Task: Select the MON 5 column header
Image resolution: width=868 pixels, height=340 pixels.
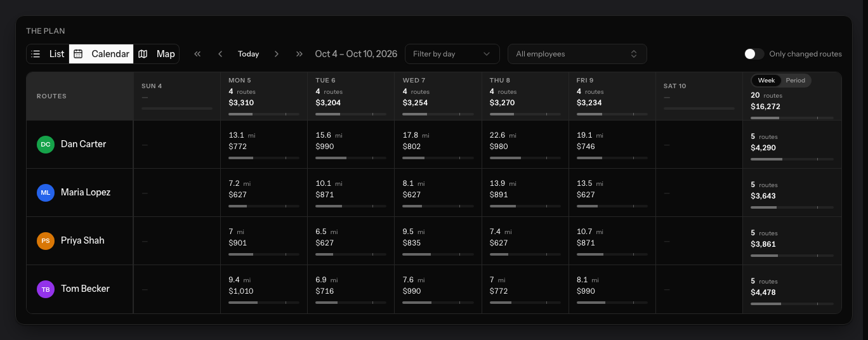Action: point(264,96)
